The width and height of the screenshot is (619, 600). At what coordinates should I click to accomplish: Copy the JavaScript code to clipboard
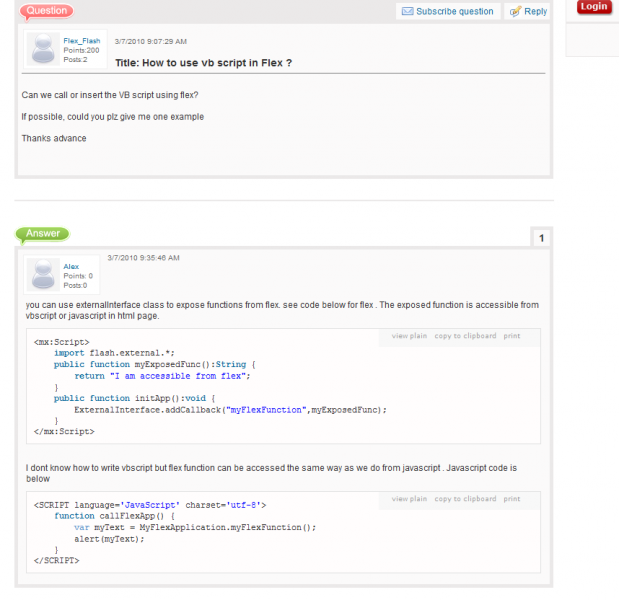465,499
